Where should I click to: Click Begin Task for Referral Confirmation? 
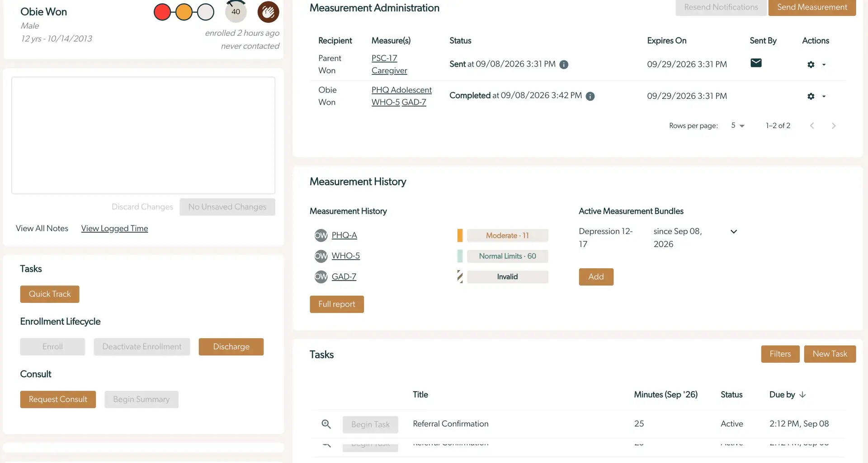pos(370,425)
